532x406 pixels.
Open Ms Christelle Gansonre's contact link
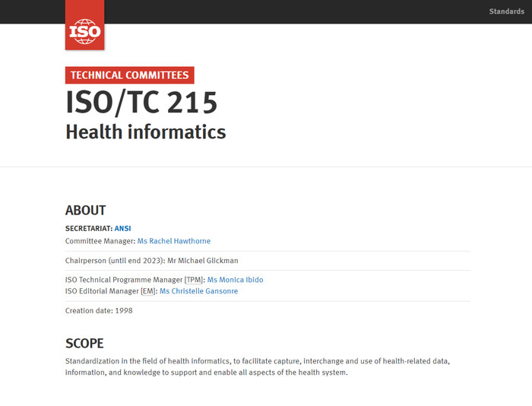click(198, 291)
